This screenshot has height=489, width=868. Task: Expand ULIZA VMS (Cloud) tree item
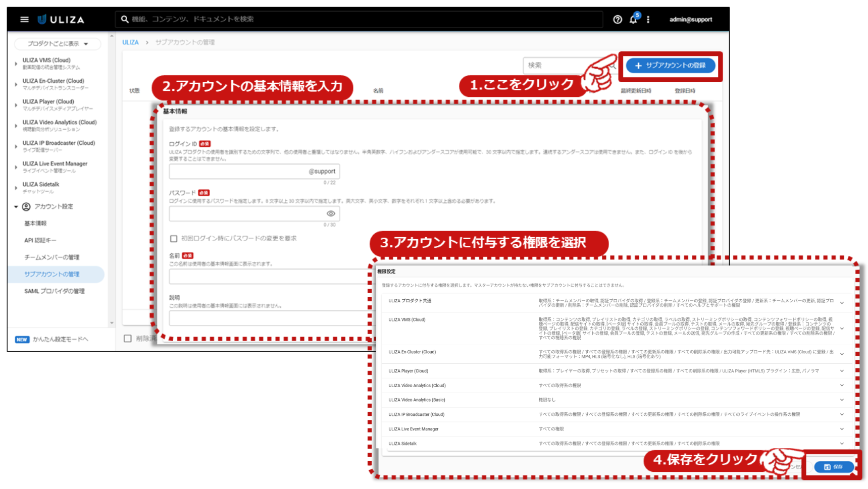[x=16, y=64]
